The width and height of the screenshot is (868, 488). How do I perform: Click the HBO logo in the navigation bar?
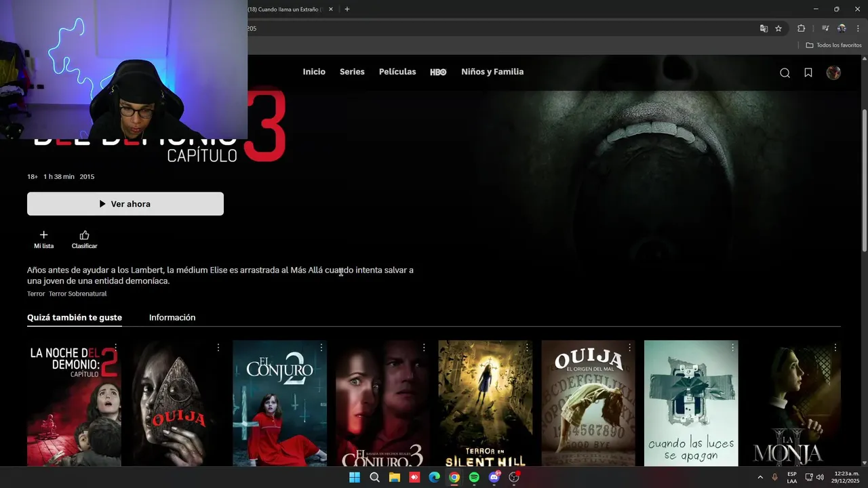[438, 72]
